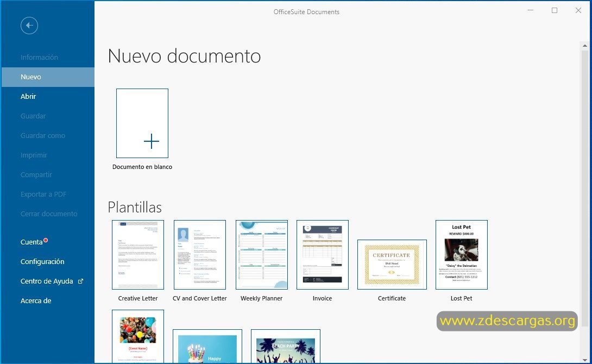
Task: Open the Información menu item
Action: (39, 58)
